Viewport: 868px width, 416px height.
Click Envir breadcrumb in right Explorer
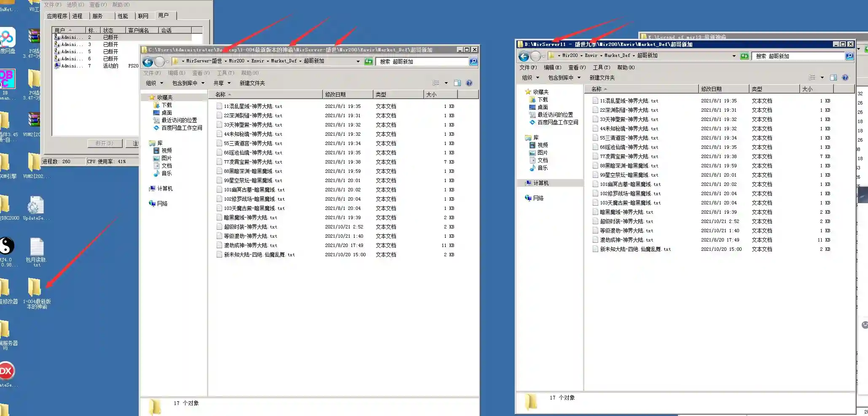point(591,55)
